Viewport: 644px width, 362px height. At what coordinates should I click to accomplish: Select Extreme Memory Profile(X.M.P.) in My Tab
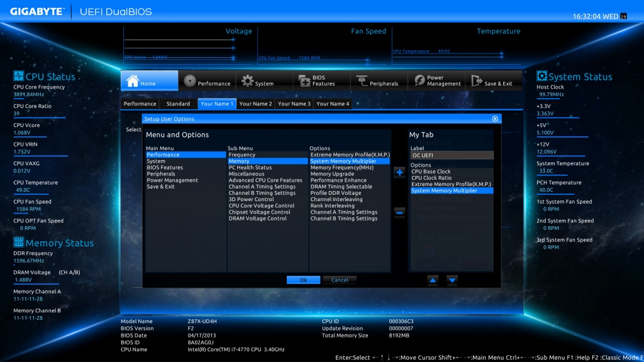[x=452, y=184]
